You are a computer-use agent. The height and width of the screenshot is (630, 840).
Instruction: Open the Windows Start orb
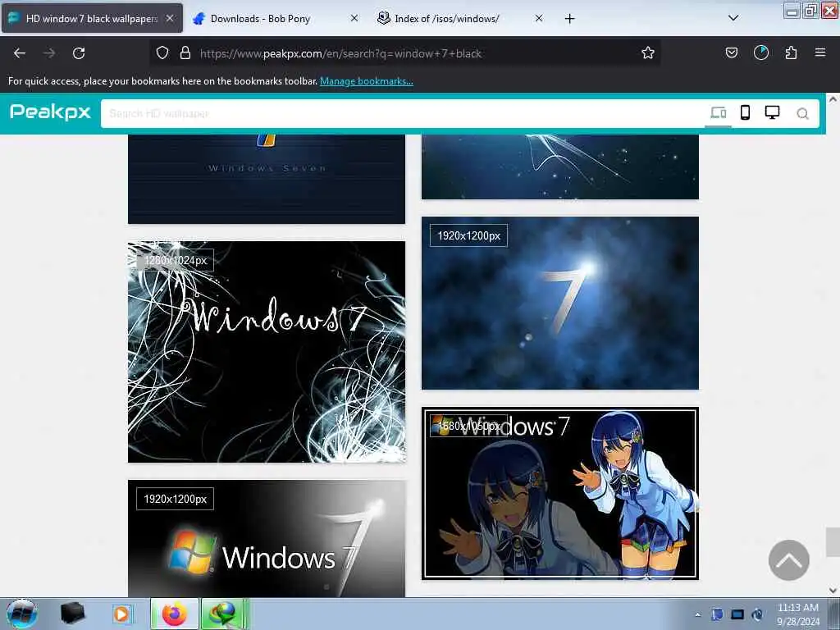point(21,614)
